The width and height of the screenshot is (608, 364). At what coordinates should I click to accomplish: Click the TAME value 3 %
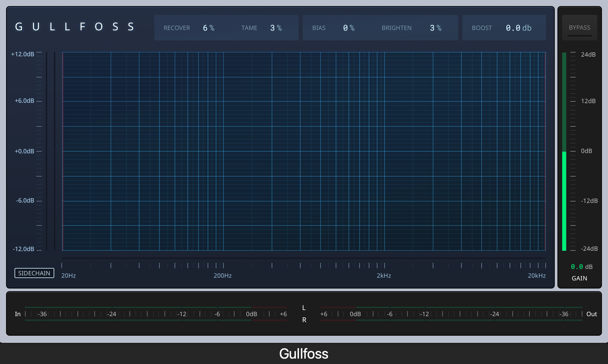coord(276,28)
